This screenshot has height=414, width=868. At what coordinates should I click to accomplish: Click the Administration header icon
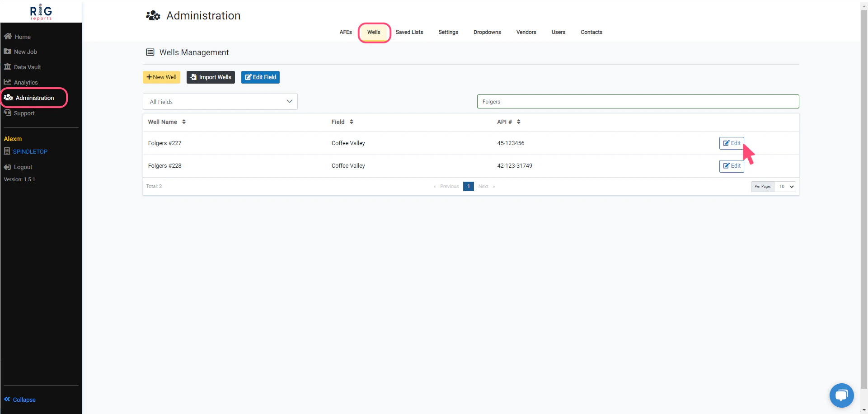[x=153, y=16]
